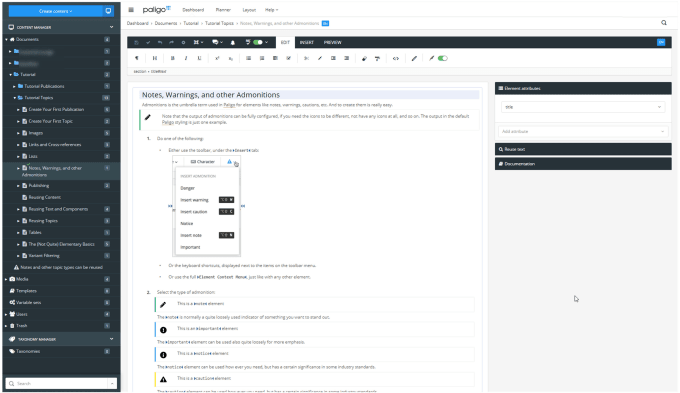Expand the Users node
The image size is (680, 393).
coord(7,314)
